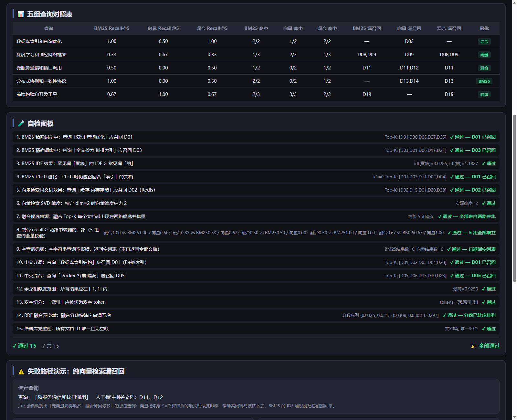517x420 pixels.
Task: Click self-check item 15 语料库完整性
Action: pyautogui.click(x=256, y=329)
